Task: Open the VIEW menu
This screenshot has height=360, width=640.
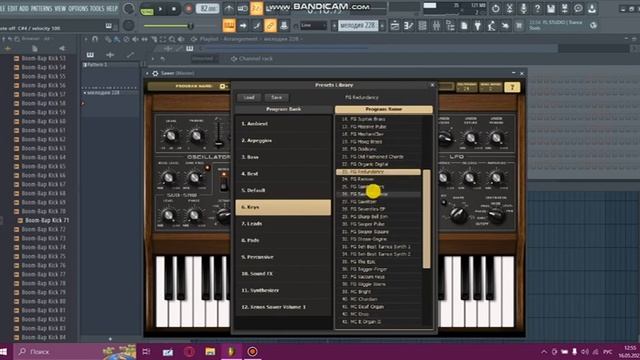Action: tap(60, 9)
